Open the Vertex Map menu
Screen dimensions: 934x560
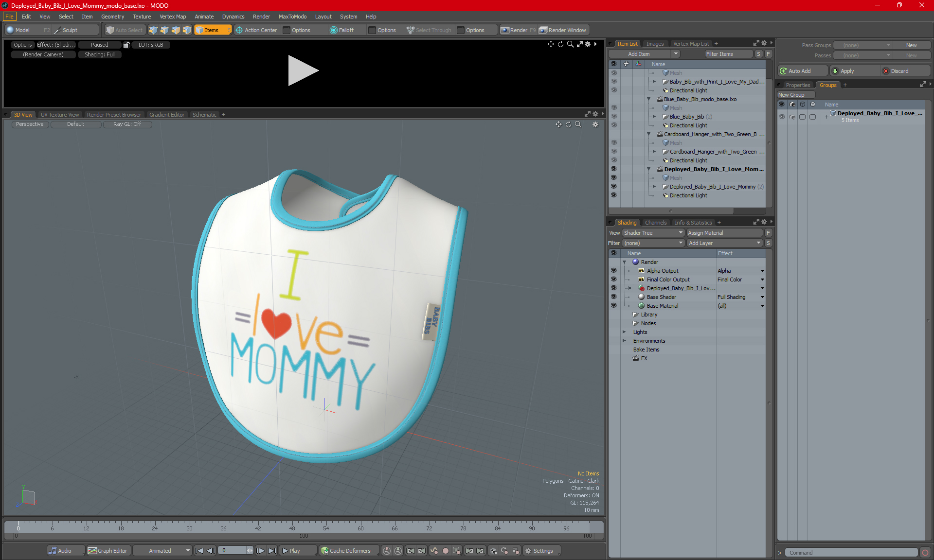tap(173, 17)
